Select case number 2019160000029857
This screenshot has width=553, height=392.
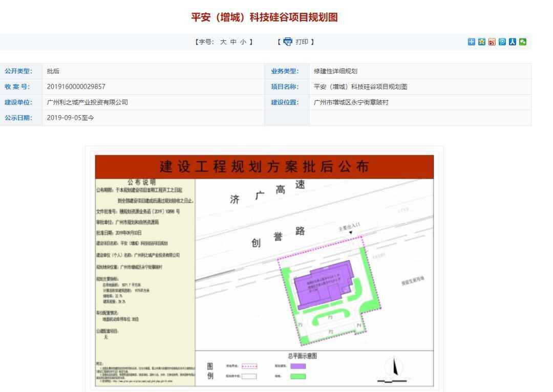coord(76,86)
